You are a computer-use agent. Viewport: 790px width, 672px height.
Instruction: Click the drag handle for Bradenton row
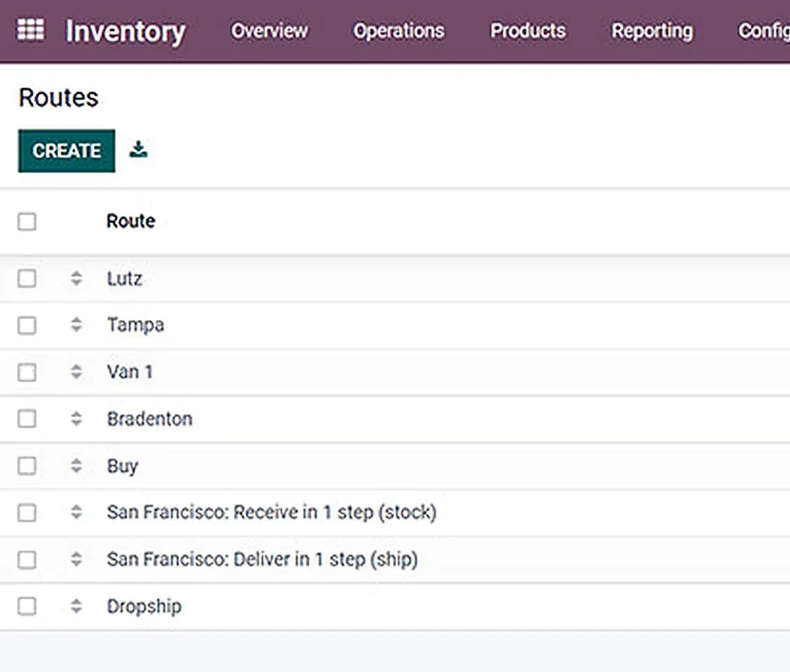[x=76, y=419]
